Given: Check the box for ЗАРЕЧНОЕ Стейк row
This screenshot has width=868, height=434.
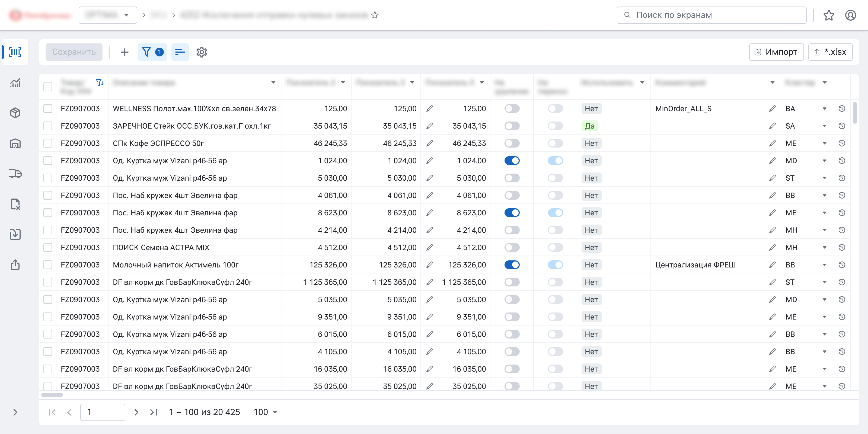Looking at the screenshot, I should [48, 126].
